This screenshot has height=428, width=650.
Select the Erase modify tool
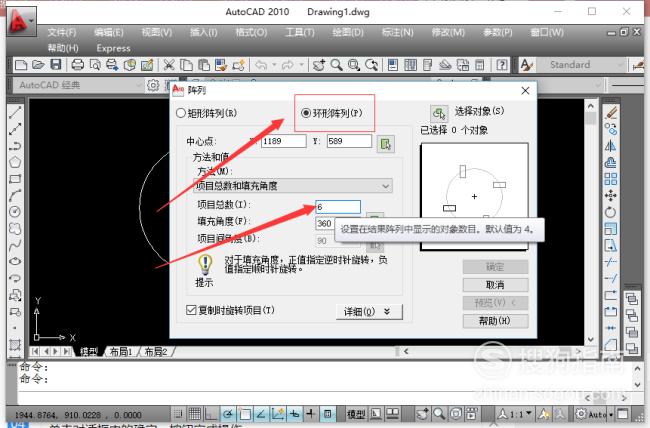coord(611,112)
